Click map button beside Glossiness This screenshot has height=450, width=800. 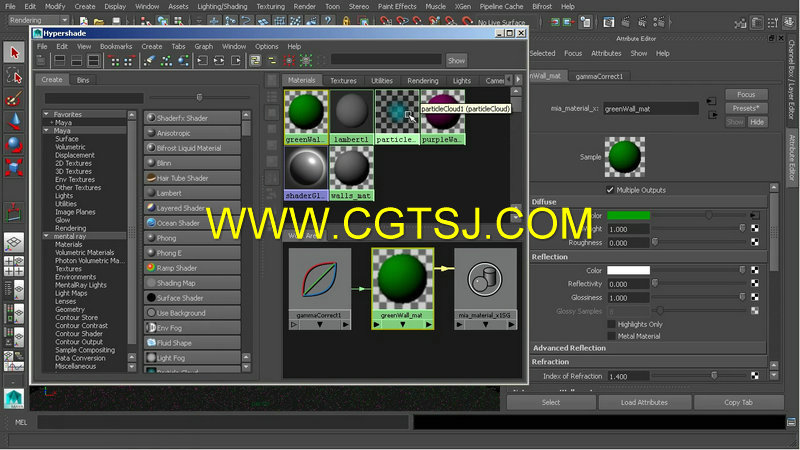coord(755,297)
